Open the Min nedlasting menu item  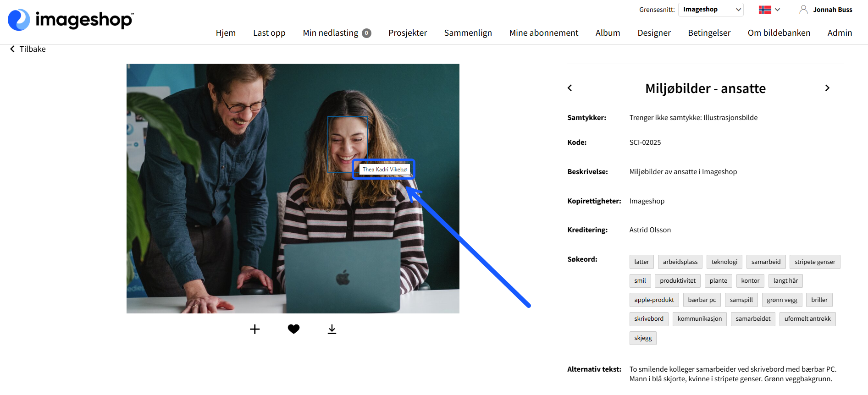click(337, 33)
